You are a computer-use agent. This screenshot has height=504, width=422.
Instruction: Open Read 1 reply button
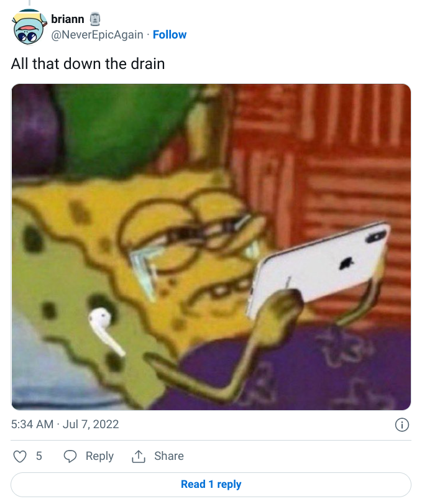[x=211, y=484]
